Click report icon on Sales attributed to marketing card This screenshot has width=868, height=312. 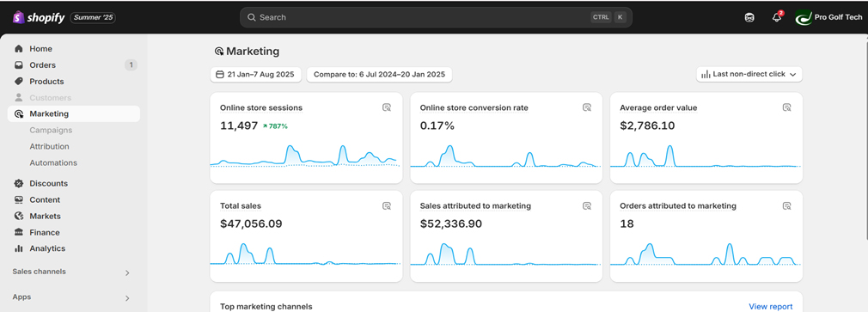tap(587, 205)
